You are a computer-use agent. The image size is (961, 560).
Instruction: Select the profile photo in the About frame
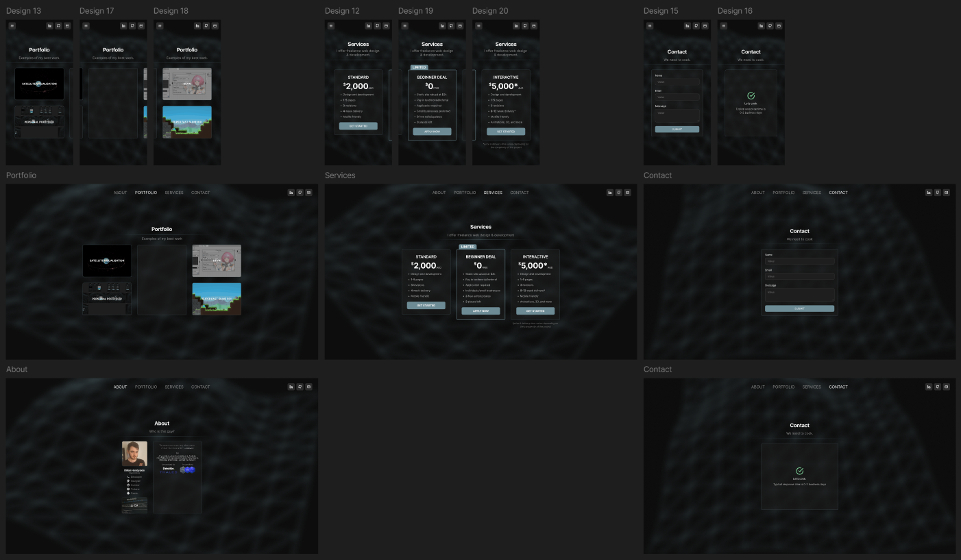(134, 454)
